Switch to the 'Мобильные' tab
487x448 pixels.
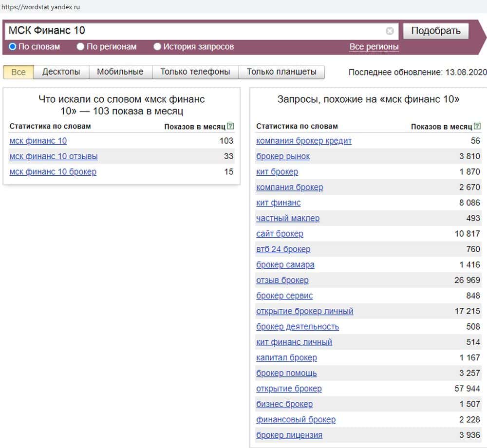(120, 72)
